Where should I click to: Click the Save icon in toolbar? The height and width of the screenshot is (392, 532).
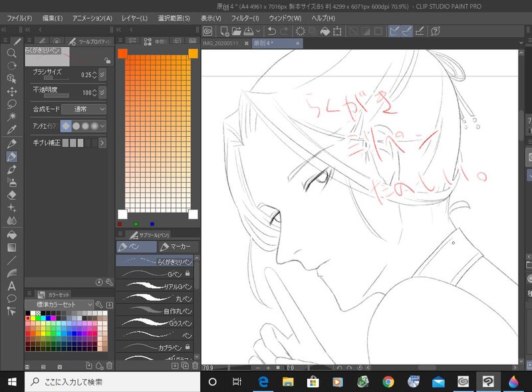coord(248,31)
